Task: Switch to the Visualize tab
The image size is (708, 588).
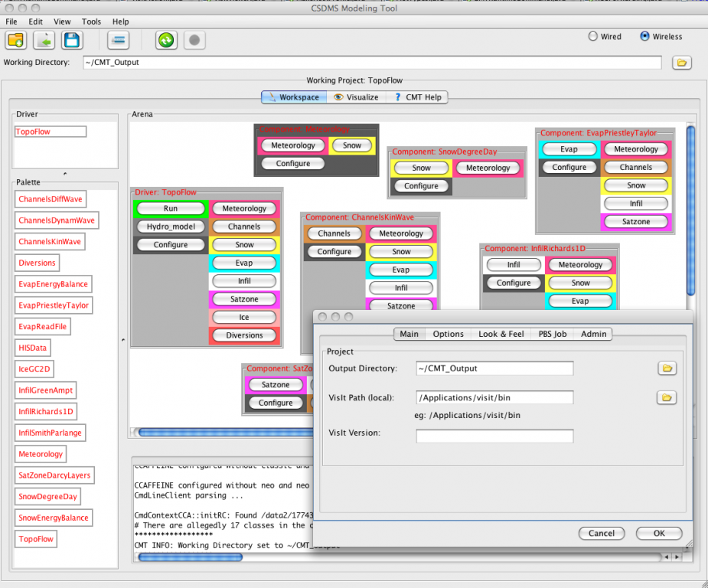Action: pos(355,97)
